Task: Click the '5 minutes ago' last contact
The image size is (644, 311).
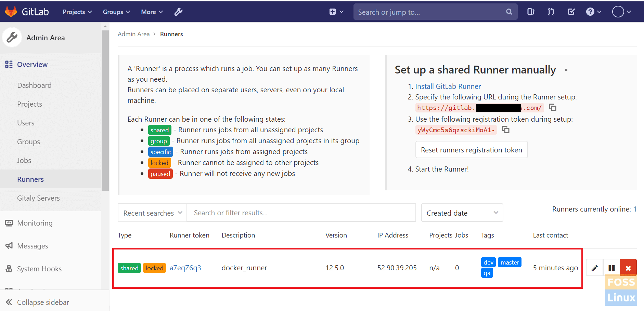Action: tap(555, 268)
